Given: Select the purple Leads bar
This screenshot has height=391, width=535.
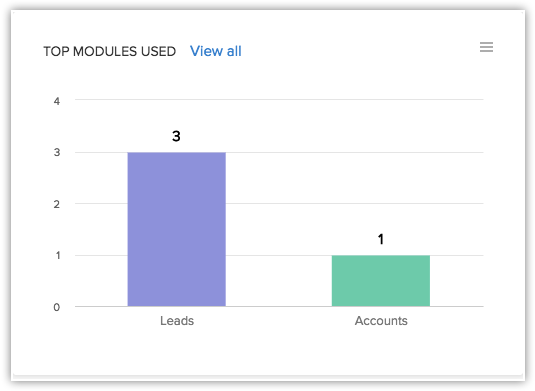Looking at the screenshot, I should [177, 229].
